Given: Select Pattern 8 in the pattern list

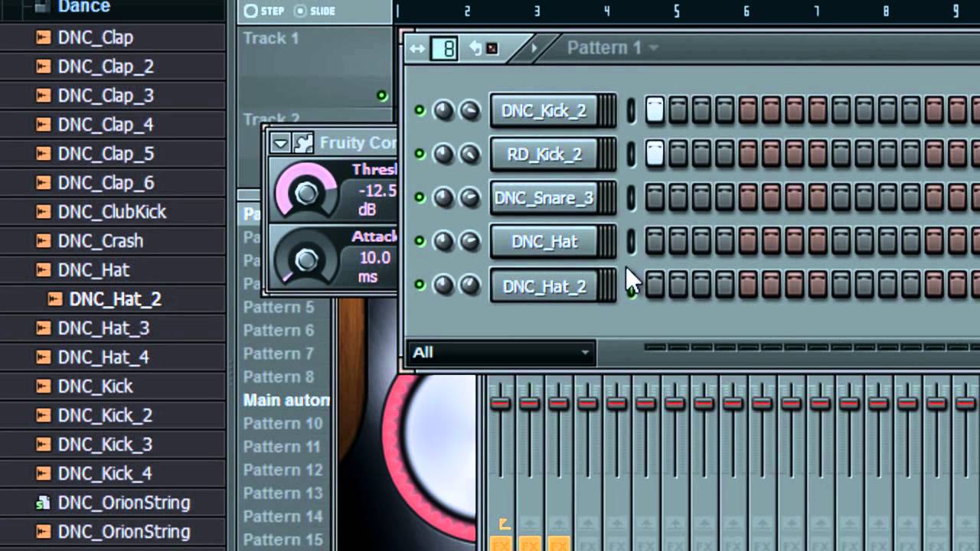Looking at the screenshot, I should 279,377.
